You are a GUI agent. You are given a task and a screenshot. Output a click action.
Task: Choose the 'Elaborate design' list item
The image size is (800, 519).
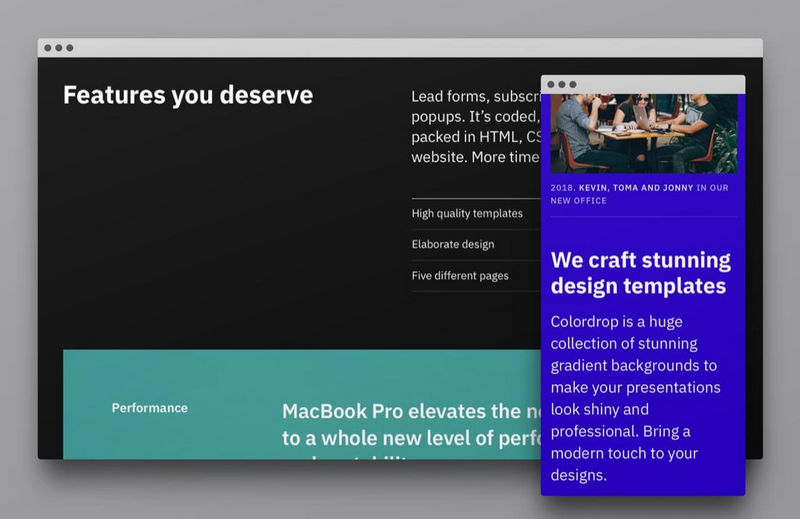452,244
